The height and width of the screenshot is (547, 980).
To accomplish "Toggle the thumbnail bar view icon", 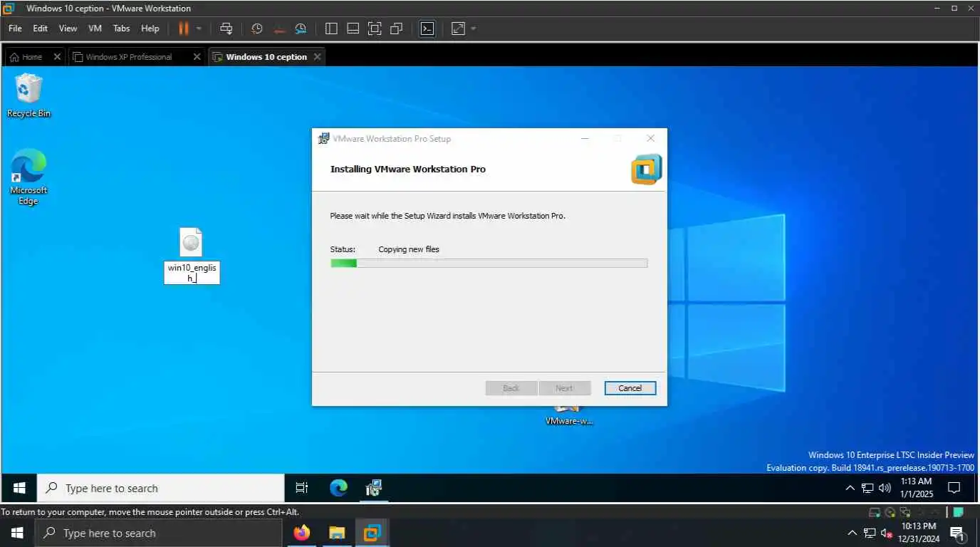I will coord(353,28).
